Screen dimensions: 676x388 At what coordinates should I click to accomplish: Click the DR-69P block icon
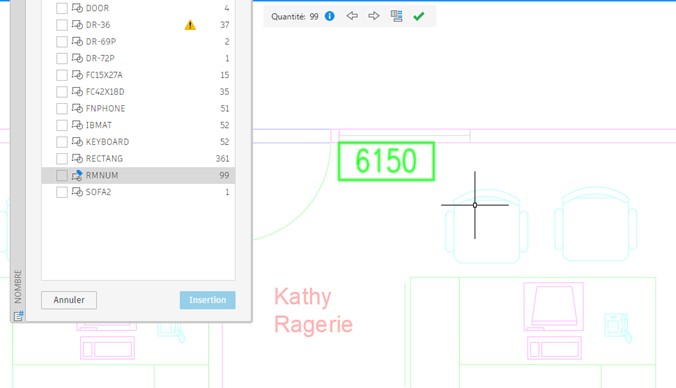(x=77, y=42)
